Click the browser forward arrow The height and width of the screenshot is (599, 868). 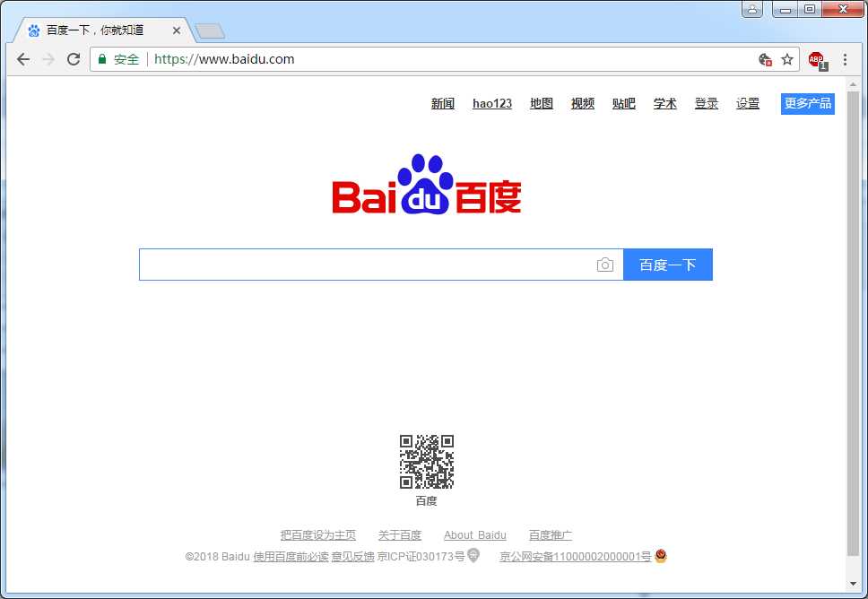coord(48,59)
